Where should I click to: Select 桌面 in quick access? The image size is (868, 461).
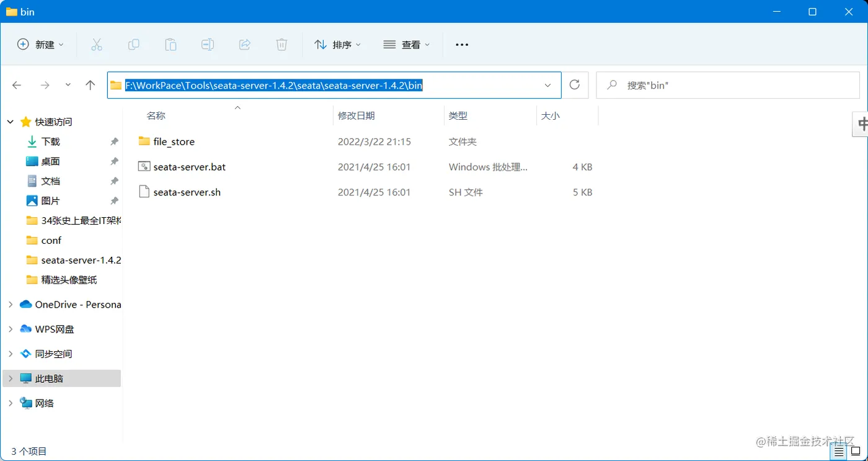(x=51, y=161)
